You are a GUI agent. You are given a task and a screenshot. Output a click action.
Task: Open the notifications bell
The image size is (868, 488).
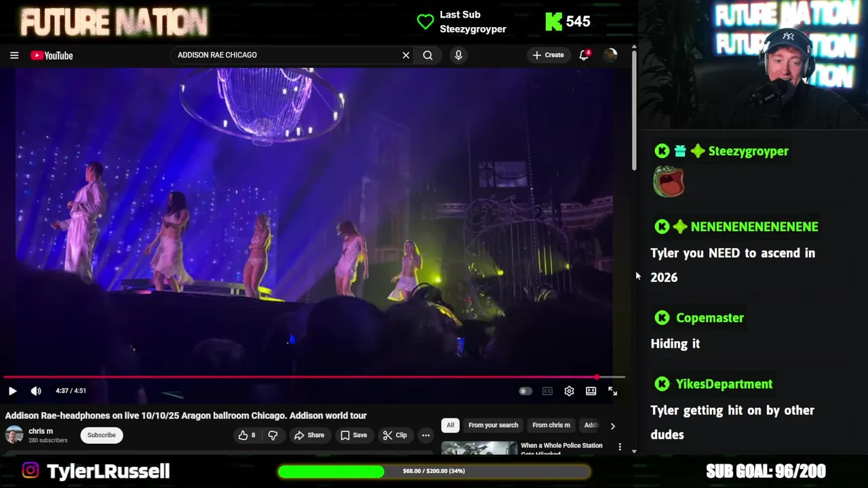(584, 55)
